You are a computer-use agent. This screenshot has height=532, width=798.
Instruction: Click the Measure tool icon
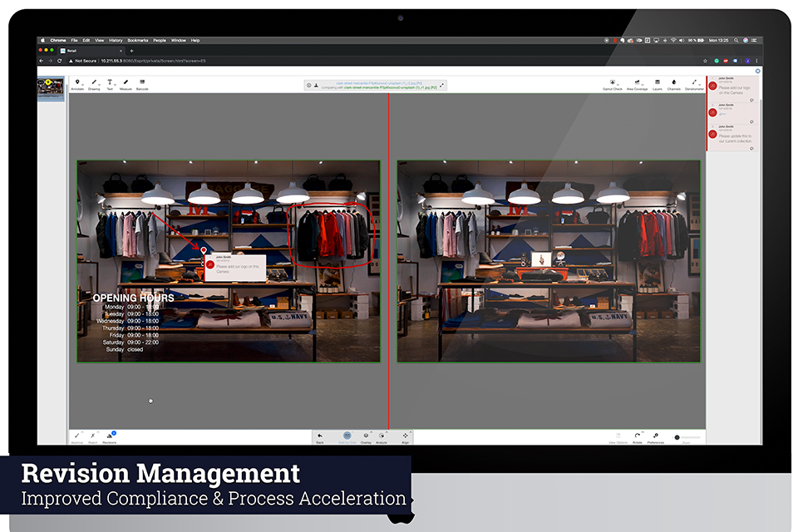[x=126, y=83]
